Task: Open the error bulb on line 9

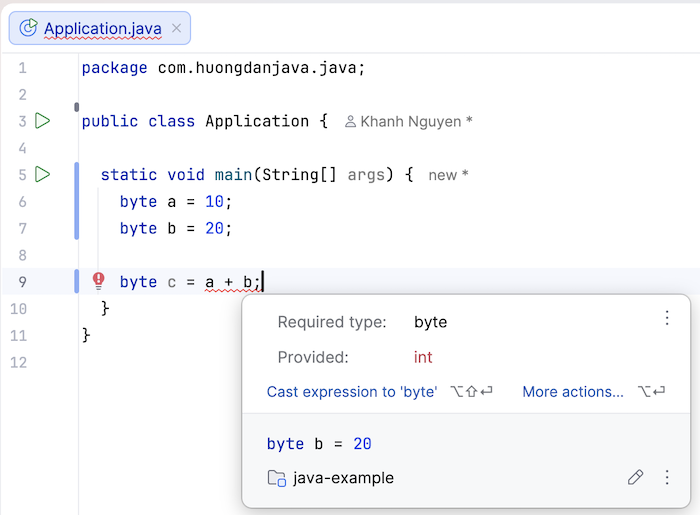Action: coord(98,281)
